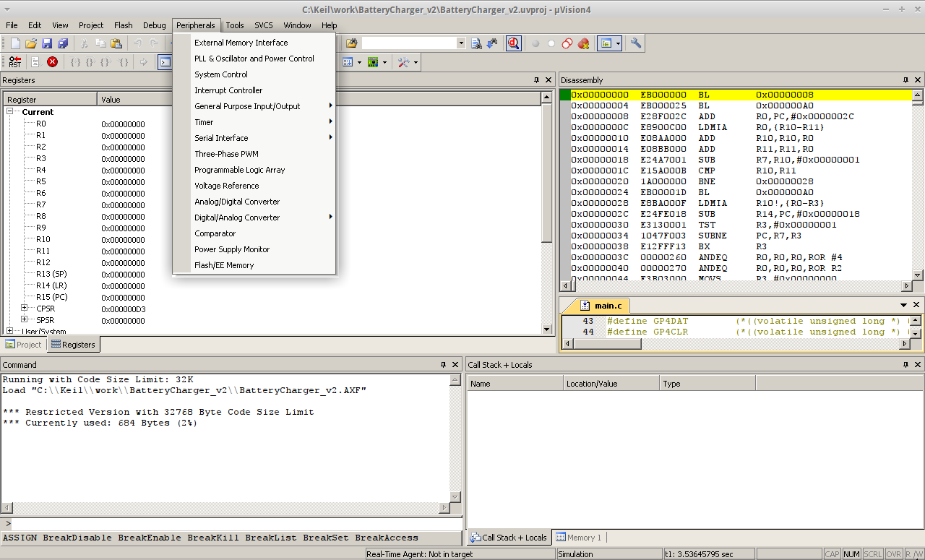
Task: Click the Incremental Find down-arrow binoculars icon
Action: [492, 43]
